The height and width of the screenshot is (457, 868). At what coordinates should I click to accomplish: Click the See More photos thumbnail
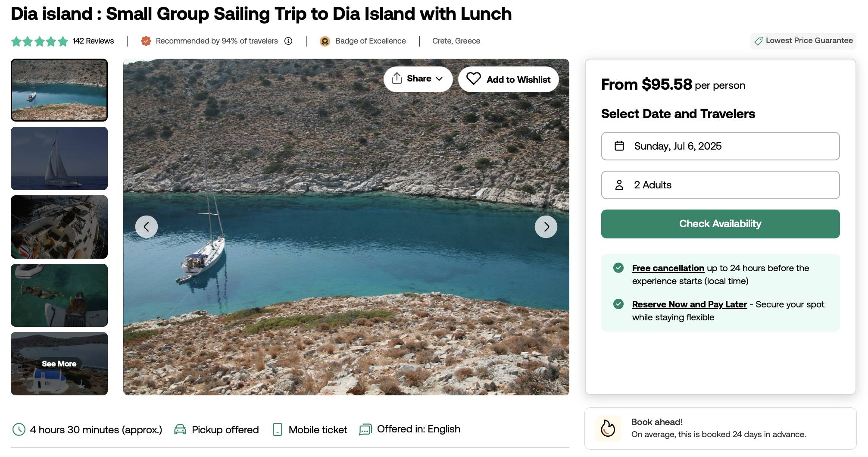tap(59, 363)
